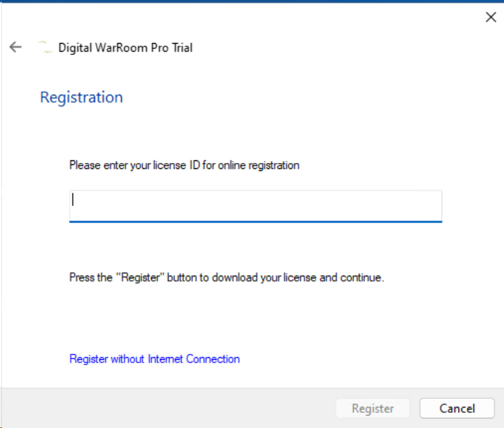Click the grey footer bar beside Register
The width and height of the screenshot is (504, 428).
(x=167, y=407)
